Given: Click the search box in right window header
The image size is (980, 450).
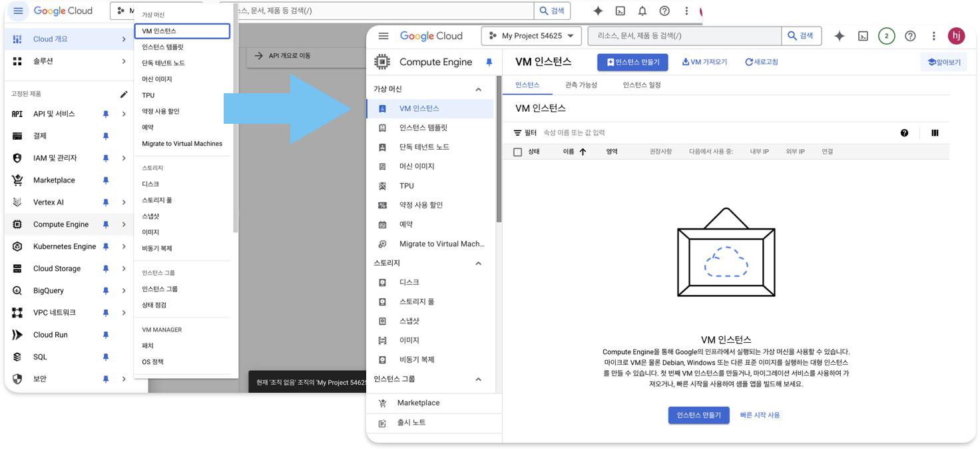Looking at the screenshot, I should (684, 36).
